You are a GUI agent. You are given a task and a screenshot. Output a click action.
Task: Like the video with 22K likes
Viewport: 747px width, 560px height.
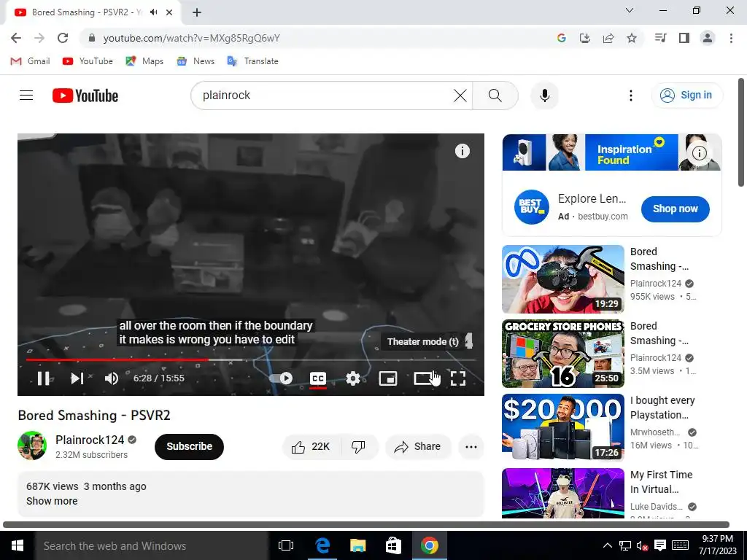tap(311, 447)
